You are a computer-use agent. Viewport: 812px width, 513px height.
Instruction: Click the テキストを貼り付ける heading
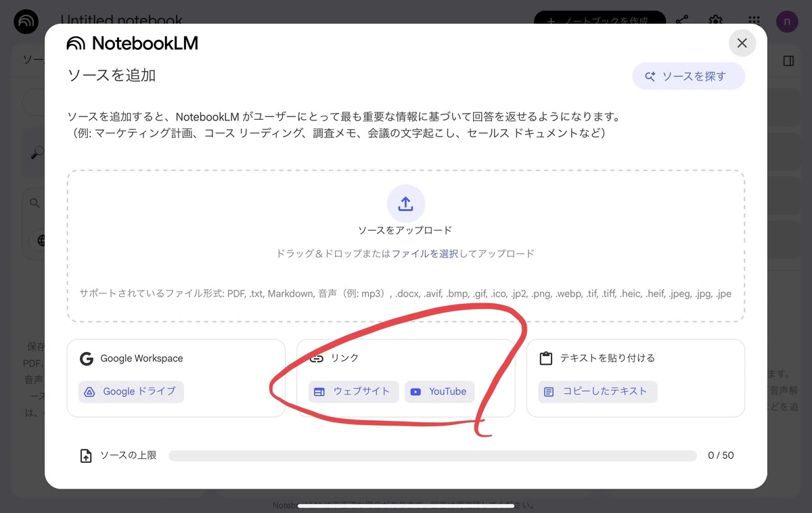point(607,359)
